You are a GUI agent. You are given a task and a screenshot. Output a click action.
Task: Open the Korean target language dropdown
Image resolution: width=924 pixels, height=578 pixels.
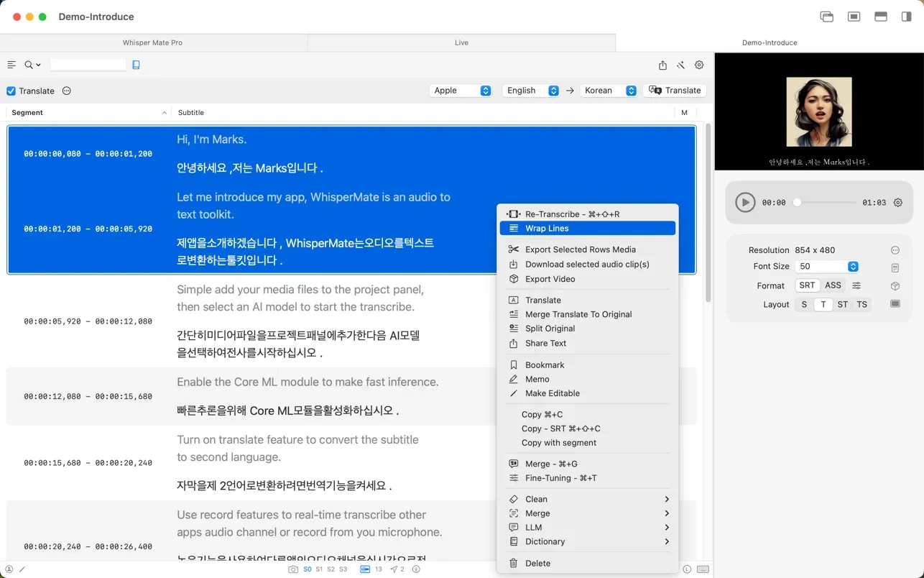click(609, 91)
